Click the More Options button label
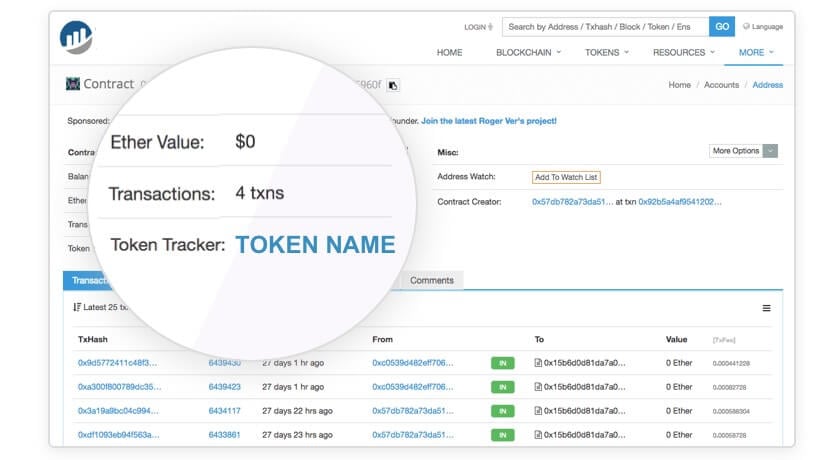 [x=736, y=151]
